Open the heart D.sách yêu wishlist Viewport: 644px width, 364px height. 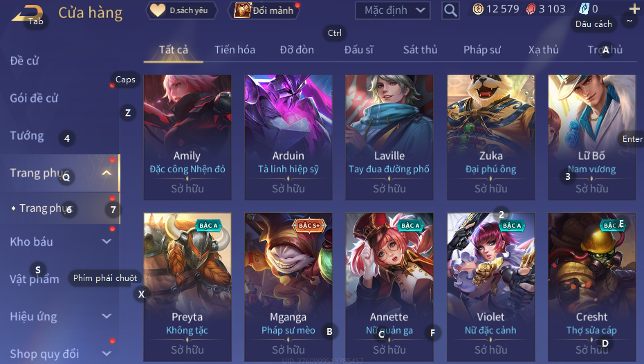181,10
